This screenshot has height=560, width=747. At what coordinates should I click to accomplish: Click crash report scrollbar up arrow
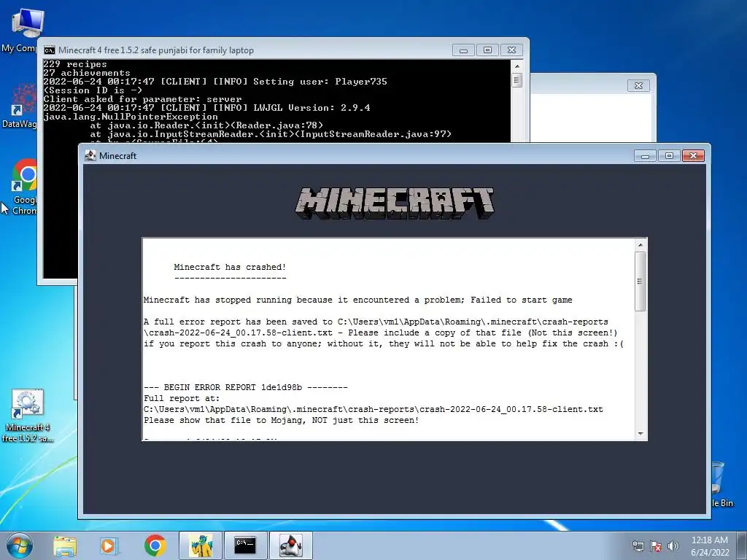click(640, 245)
